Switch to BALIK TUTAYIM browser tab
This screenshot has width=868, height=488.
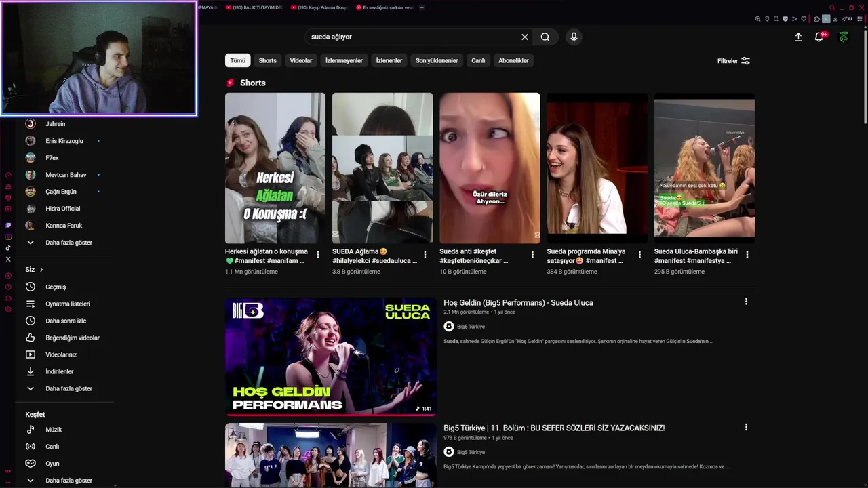(253, 7)
